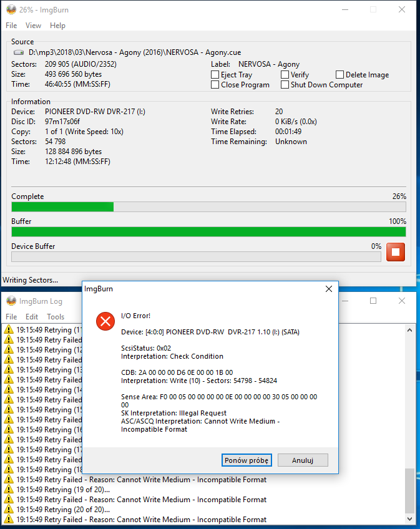Image resolution: width=420 pixels, height=529 pixels.
Task: Click the '209 905 (AUDIO/2352)' source sectors value
Action: pyautogui.click(x=81, y=64)
